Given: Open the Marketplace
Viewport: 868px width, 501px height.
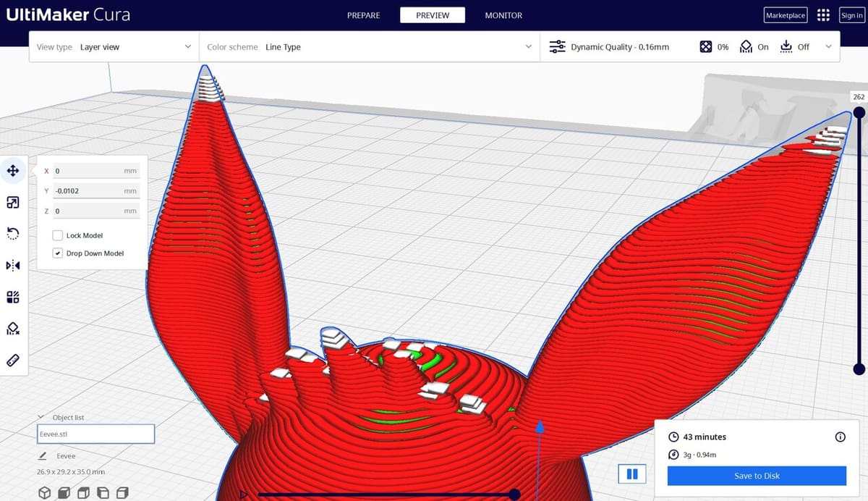Looking at the screenshot, I should click(x=786, y=15).
